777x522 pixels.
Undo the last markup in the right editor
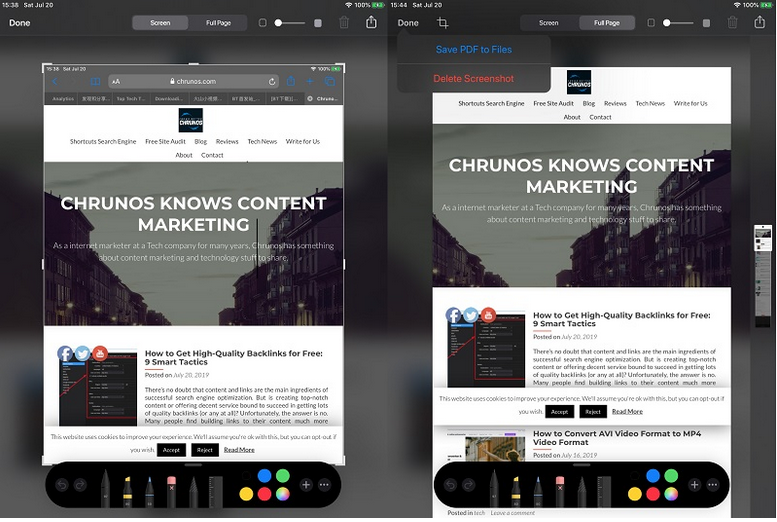[x=450, y=484]
